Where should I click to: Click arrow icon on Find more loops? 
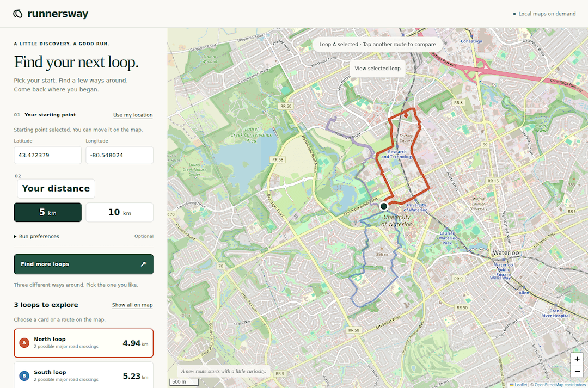click(x=143, y=264)
